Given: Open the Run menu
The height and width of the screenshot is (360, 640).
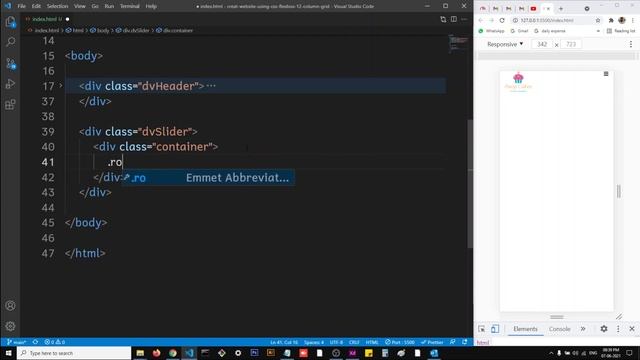Looking at the screenshot, I should [x=109, y=6].
